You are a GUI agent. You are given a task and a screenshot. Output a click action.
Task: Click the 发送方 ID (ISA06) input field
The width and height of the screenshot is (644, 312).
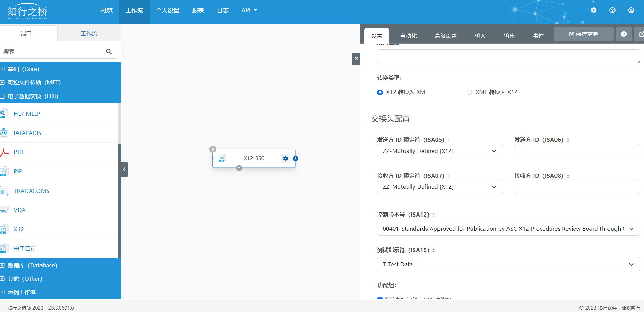click(576, 151)
